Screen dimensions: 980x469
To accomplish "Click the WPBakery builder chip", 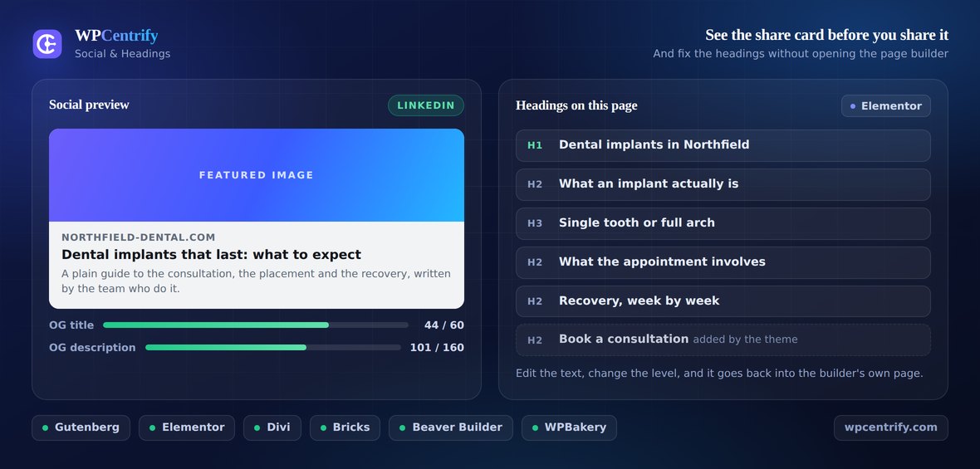I will 570,427.
